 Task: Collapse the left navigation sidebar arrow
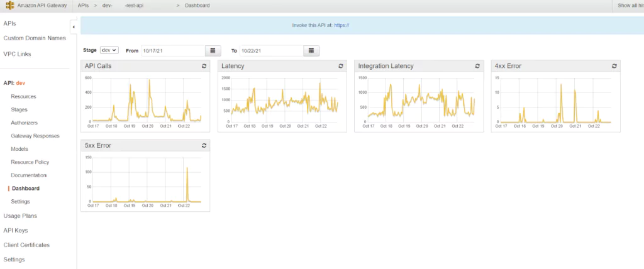(x=74, y=27)
